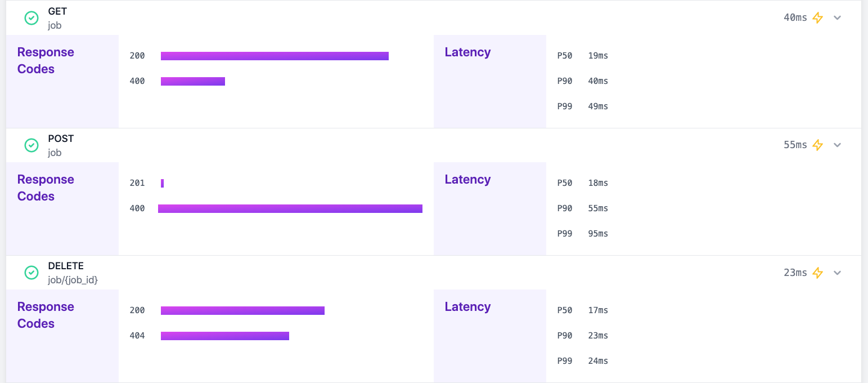Click the green check icon beside DELETE job/{job_id}

[32, 273]
